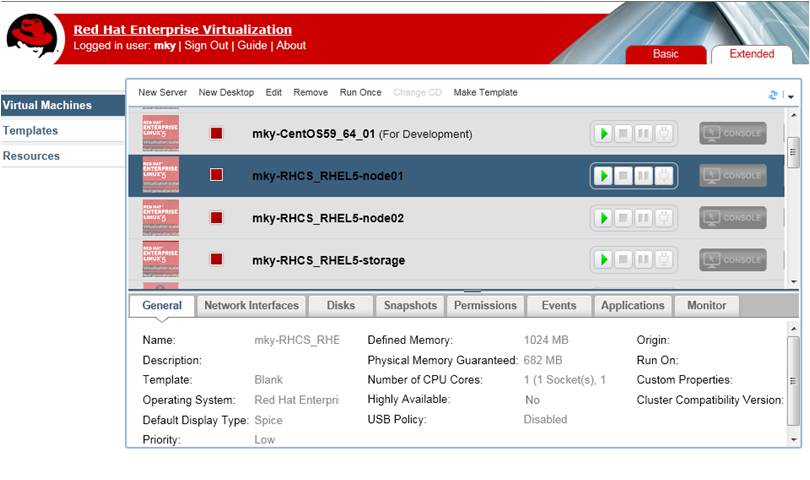Image resolution: width=810 pixels, height=480 pixels.
Task: Open console for mky-RHCS_RHEL5-node01
Action: [x=733, y=176]
